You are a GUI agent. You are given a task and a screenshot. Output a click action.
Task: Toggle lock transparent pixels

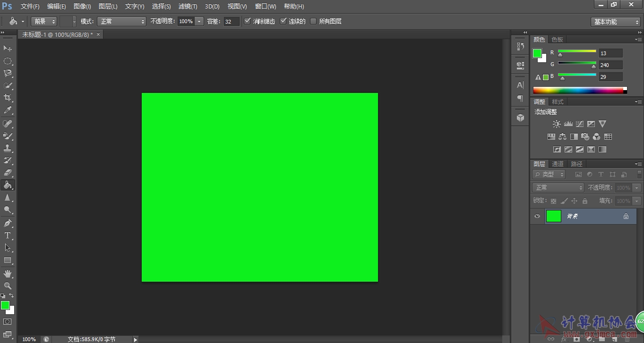[553, 201]
